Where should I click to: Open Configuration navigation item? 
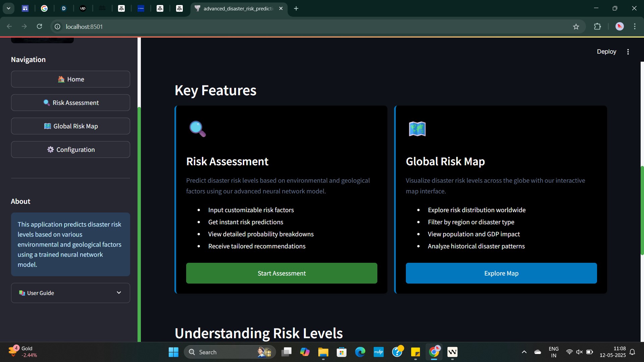70,149
